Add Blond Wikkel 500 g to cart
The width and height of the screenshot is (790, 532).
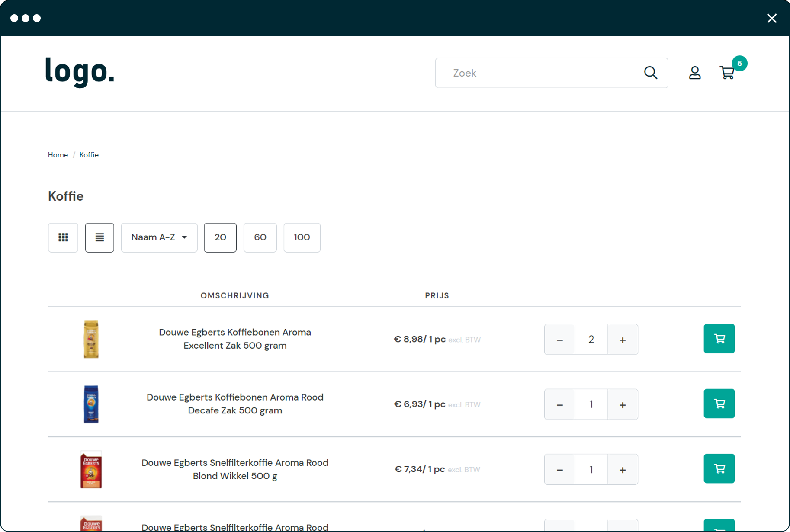tap(719, 468)
